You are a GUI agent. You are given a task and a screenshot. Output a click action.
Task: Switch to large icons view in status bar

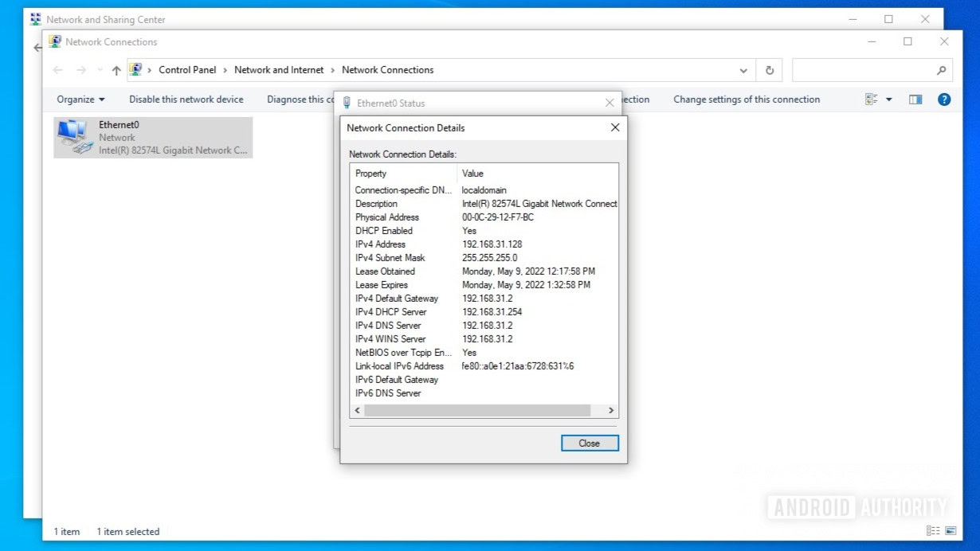(x=951, y=531)
